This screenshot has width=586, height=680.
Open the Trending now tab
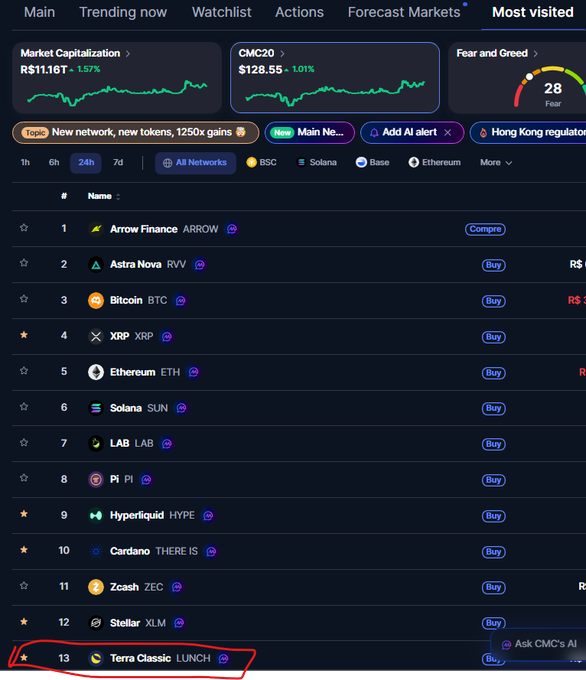click(123, 12)
